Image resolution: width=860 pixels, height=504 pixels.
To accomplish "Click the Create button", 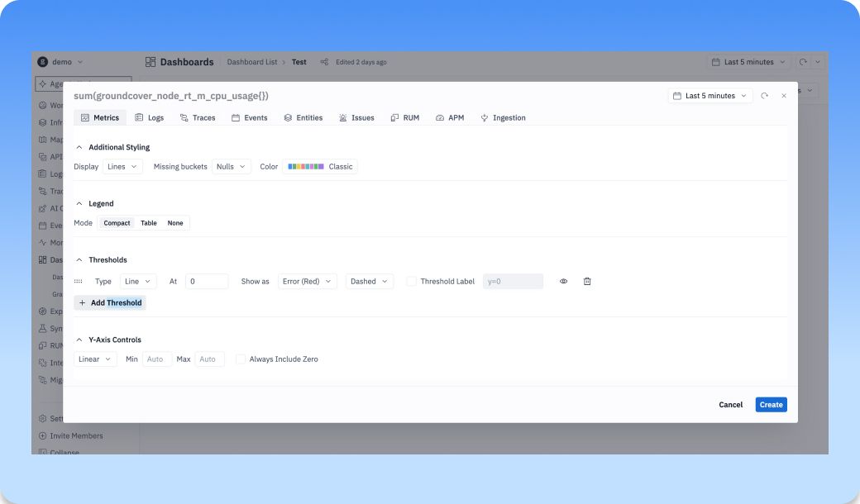I will click(772, 404).
